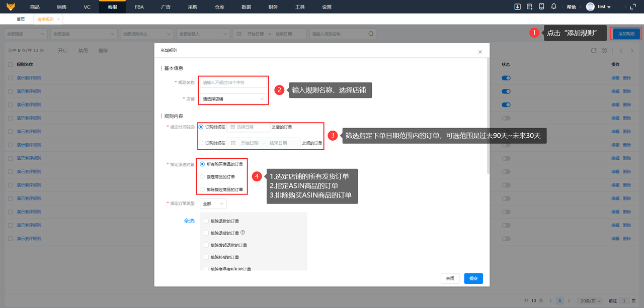Open the 全部国家 filter dropdown
Screen dimensions: 644x308
pos(25,34)
